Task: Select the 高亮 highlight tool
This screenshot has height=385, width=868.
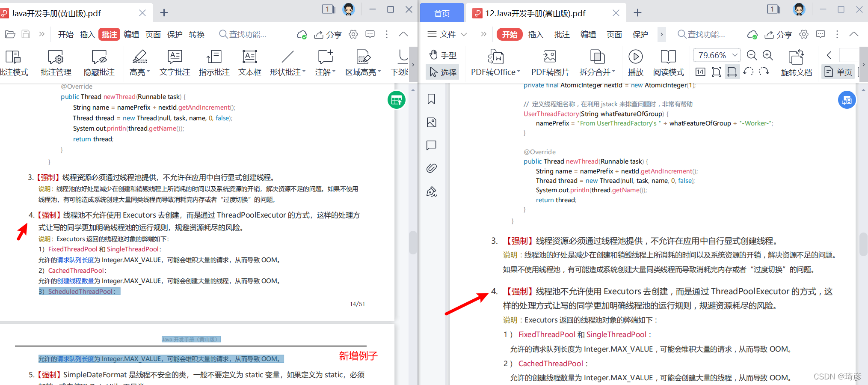Action: tap(139, 63)
